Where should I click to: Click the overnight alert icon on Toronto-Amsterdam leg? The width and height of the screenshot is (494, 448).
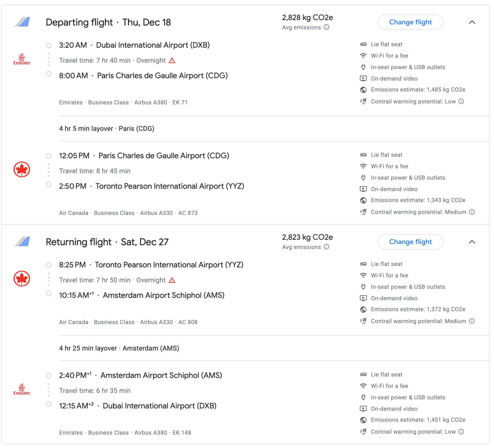click(x=172, y=280)
